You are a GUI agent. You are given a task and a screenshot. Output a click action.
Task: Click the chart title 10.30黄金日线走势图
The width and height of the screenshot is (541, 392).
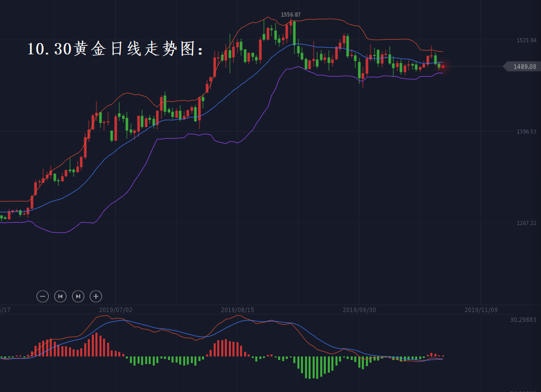[x=116, y=49]
